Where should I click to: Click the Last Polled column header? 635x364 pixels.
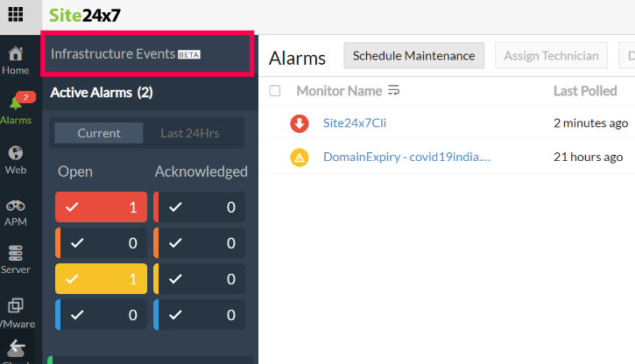pyautogui.click(x=585, y=91)
